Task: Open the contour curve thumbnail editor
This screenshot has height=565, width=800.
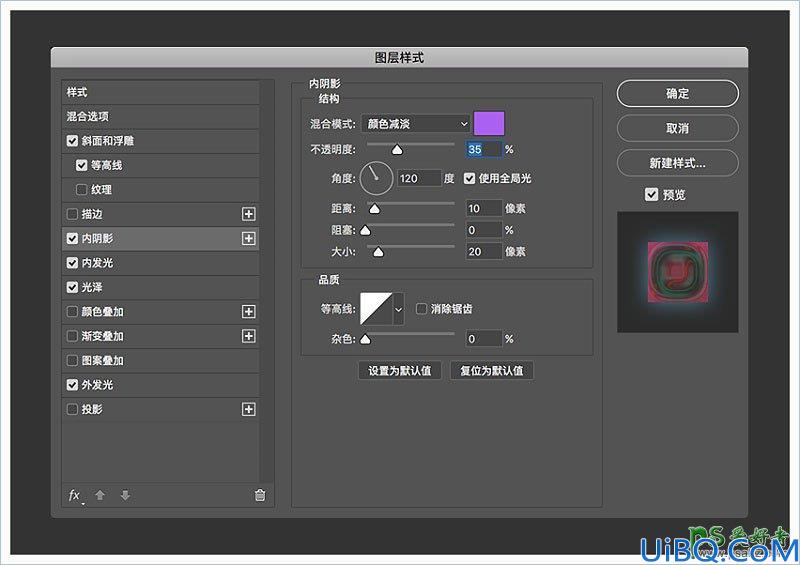Action: pyautogui.click(x=377, y=309)
